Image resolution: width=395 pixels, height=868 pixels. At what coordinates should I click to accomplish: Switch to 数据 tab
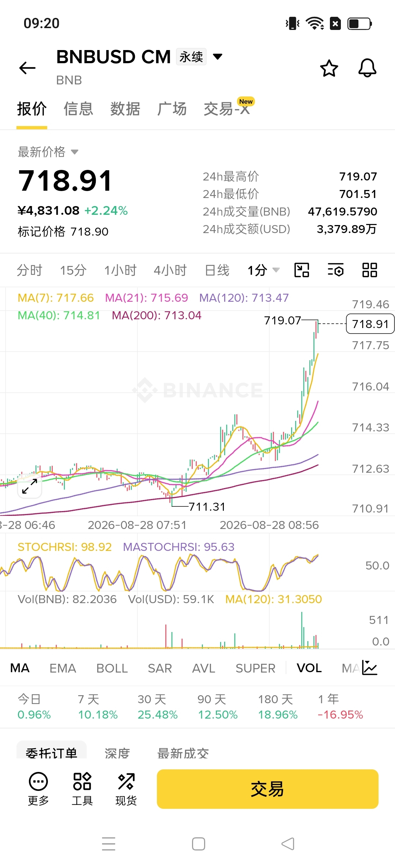pyautogui.click(x=125, y=109)
